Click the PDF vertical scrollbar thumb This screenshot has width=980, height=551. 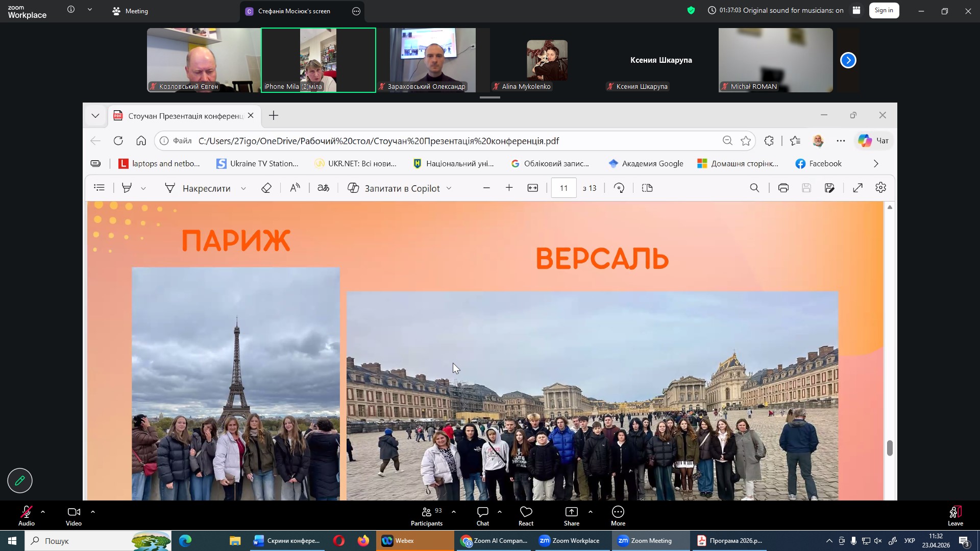tap(890, 448)
